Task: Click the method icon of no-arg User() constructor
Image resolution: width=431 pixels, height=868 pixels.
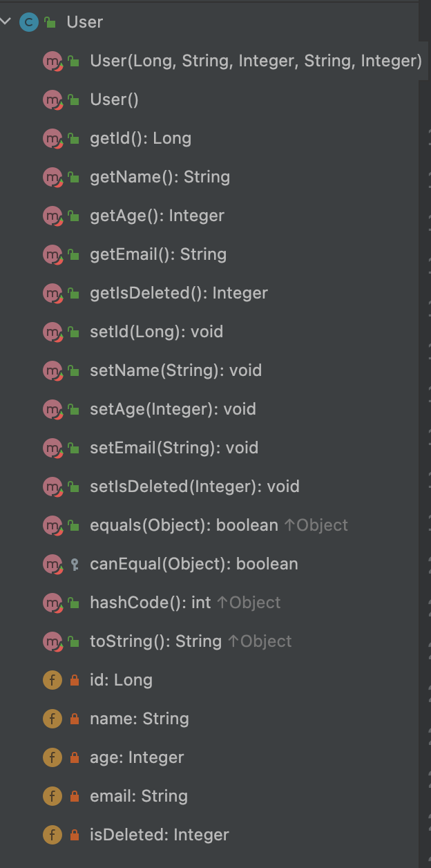Action: click(52, 100)
